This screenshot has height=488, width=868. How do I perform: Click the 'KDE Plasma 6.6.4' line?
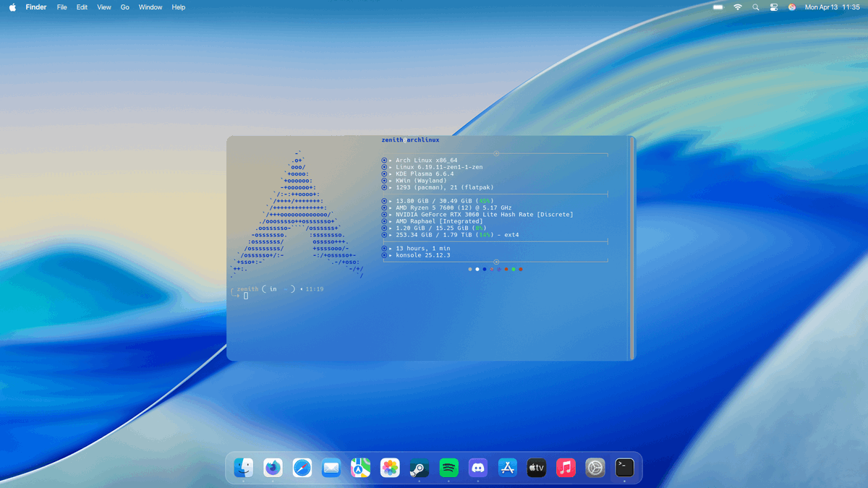(424, 174)
